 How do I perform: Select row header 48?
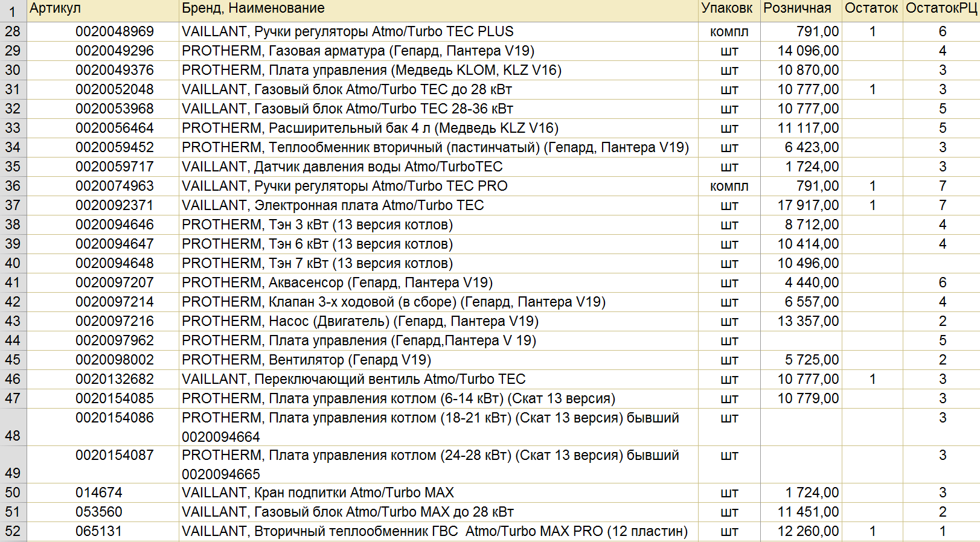pyautogui.click(x=13, y=427)
